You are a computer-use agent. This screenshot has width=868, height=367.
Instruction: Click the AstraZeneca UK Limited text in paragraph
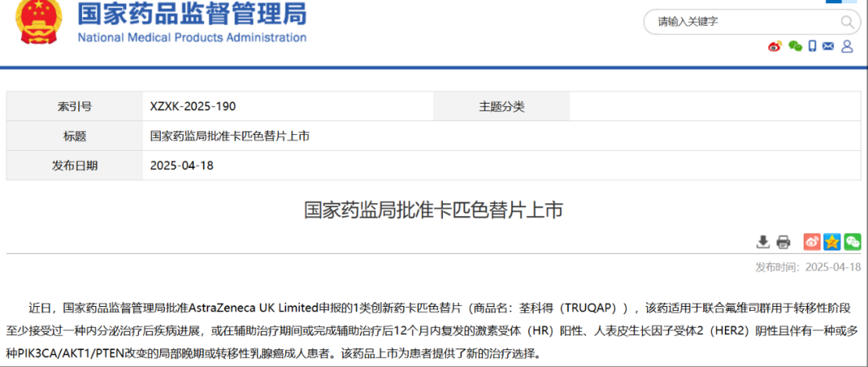point(252,308)
